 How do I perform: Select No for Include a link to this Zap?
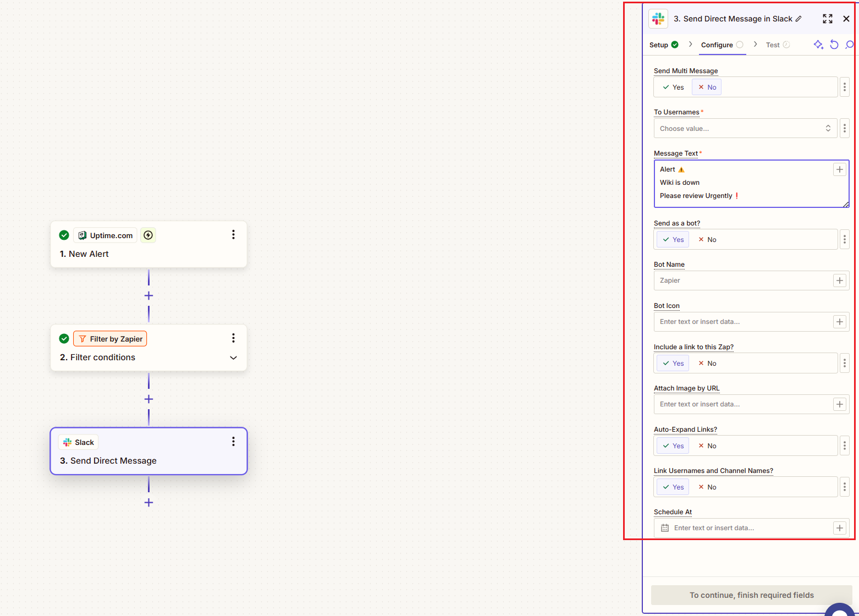click(707, 364)
